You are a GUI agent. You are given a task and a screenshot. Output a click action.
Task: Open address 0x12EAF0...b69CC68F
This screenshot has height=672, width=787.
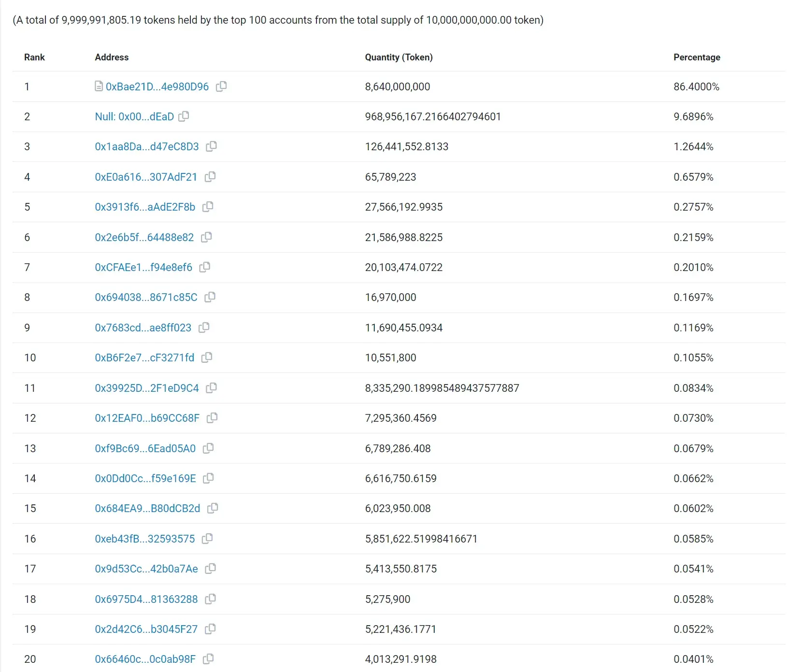click(147, 418)
